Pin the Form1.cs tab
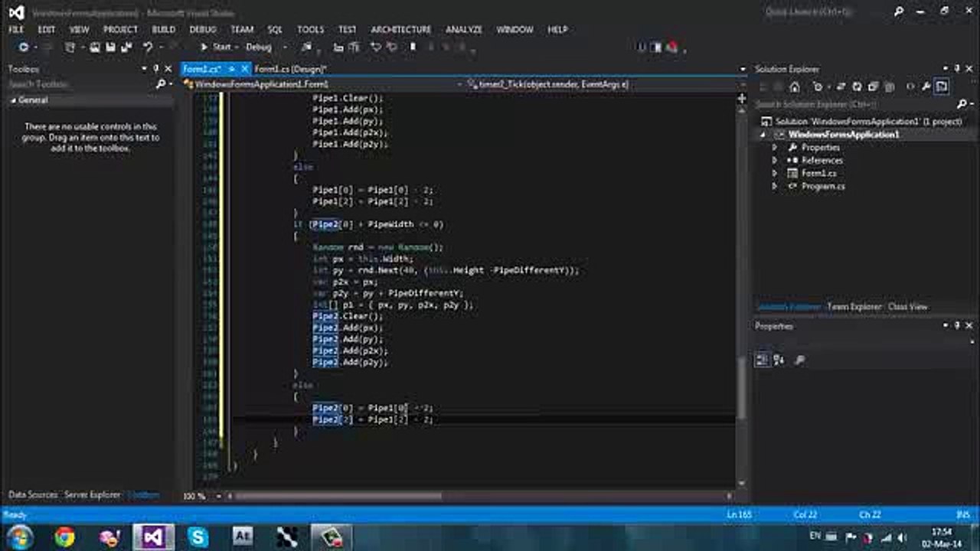Viewport: 980px width, 551px height. 231,69
